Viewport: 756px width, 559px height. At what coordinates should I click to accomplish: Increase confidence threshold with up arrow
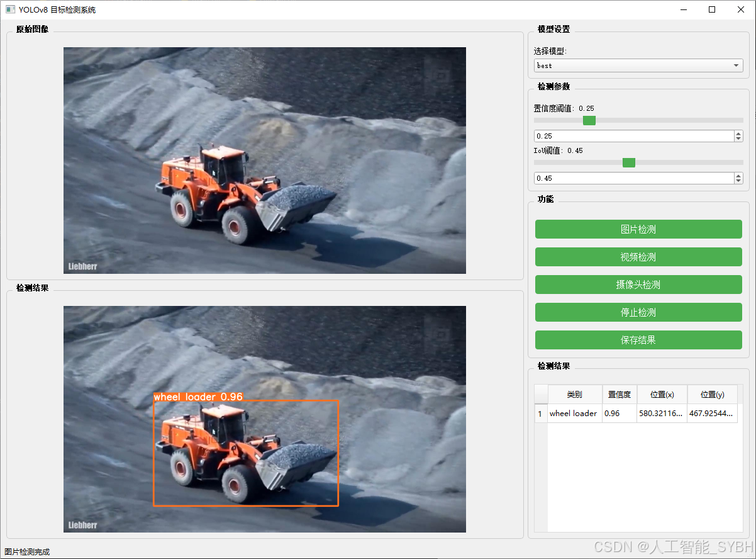point(738,133)
